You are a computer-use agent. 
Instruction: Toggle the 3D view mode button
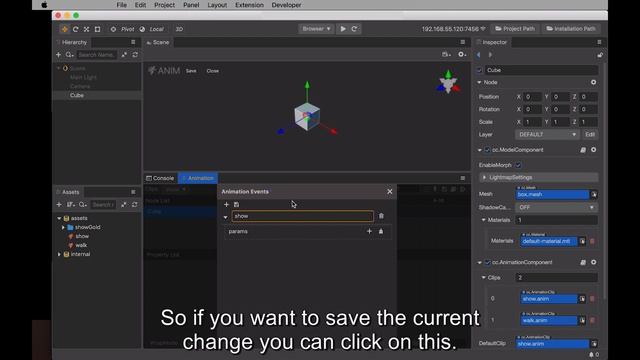(179, 29)
